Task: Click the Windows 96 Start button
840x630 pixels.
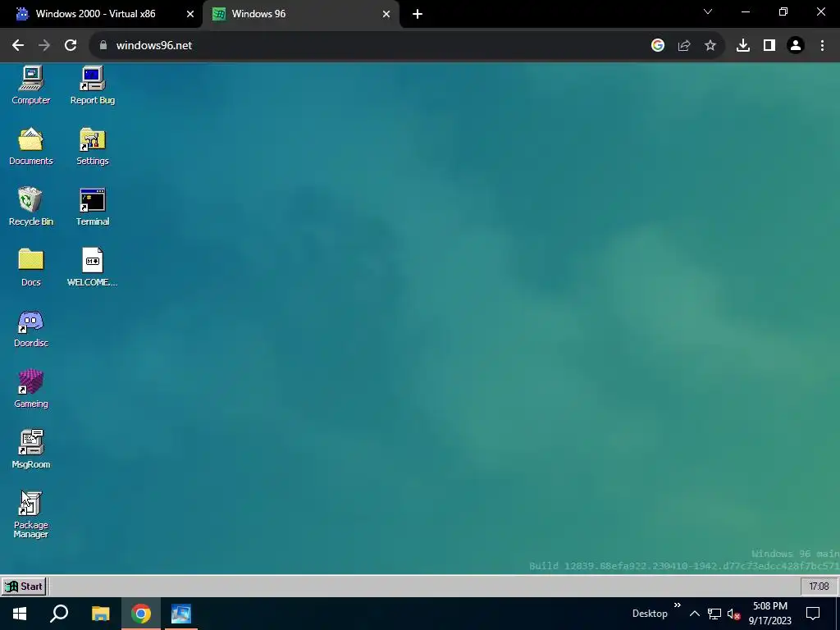Action: [24, 586]
